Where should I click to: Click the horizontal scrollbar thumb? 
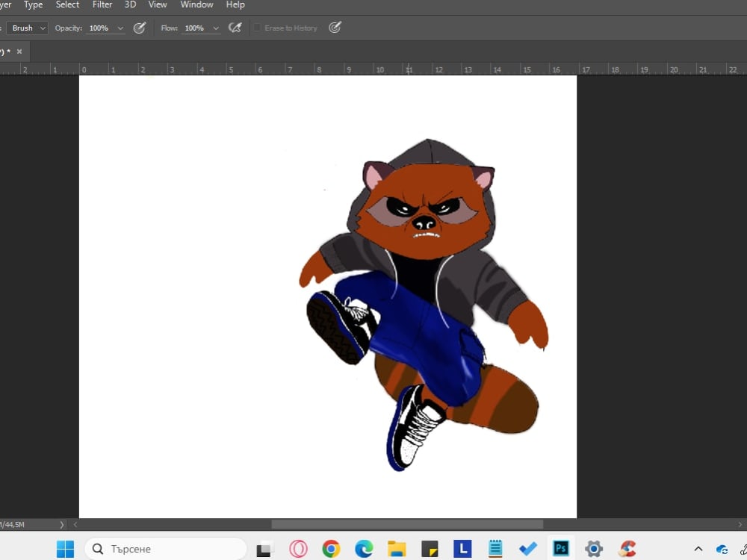point(407,524)
